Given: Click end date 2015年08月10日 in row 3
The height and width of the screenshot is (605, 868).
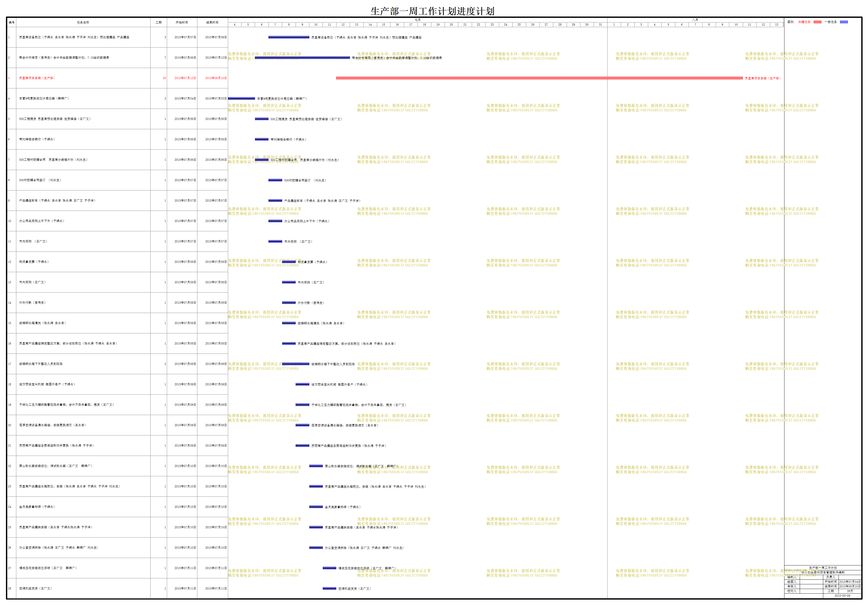Looking at the screenshot, I should [x=216, y=78].
